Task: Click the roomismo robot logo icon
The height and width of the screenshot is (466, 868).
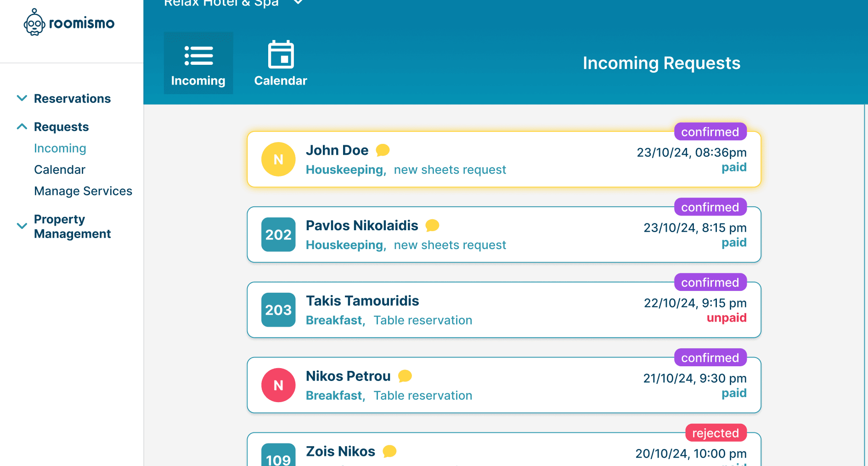Action: (x=34, y=23)
